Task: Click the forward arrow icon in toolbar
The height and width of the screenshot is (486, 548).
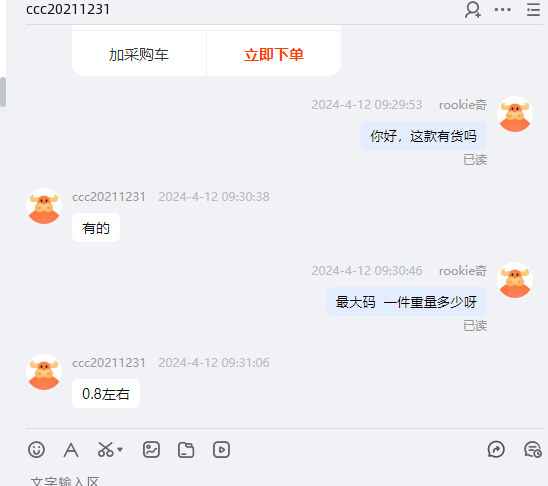Action: (x=496, y=449)
